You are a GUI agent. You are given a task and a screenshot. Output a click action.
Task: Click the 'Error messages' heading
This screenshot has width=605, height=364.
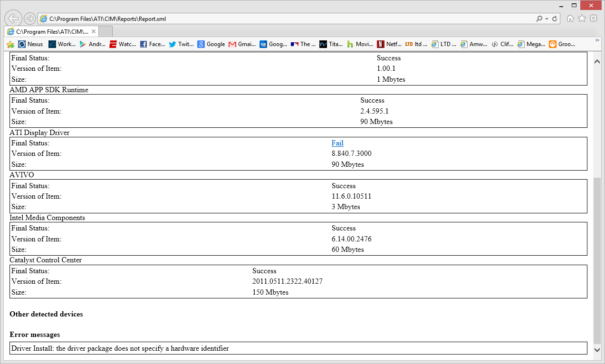coord(35,335)
